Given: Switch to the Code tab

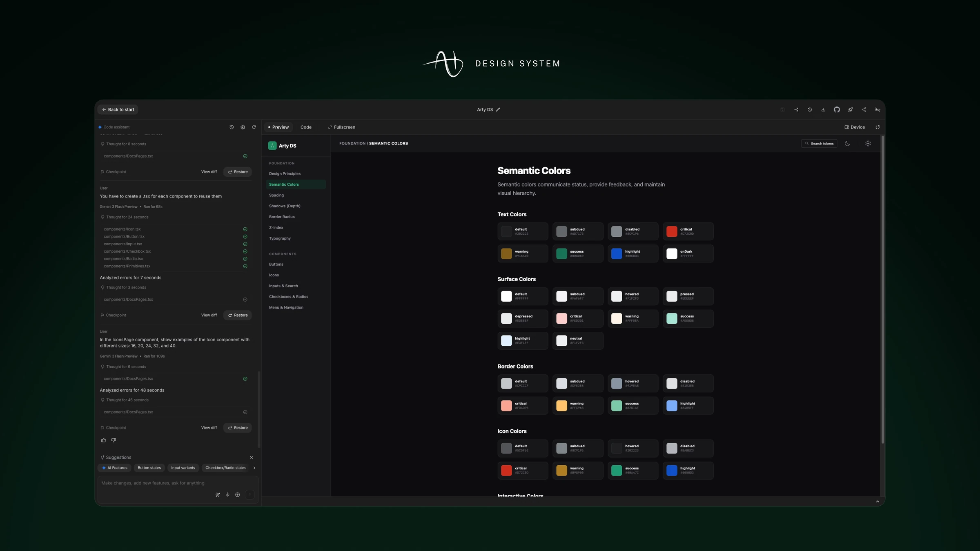Looking at the screenshot, I should click(306, 127).
